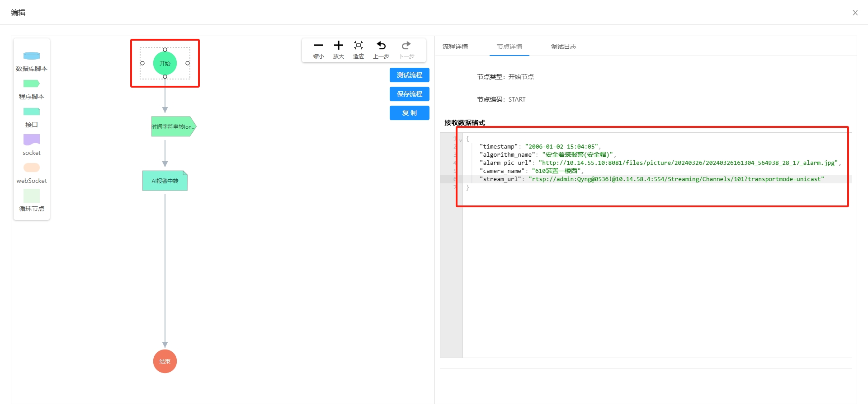This screenshot has height=415, width=868.
Task: Click the top connection anchor of 开始 node
Action: click(165, 50)
